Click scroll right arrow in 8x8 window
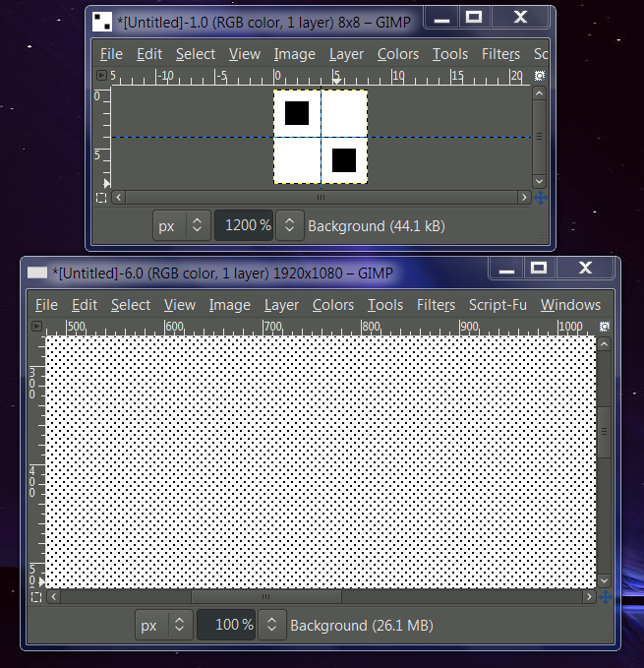Screen dimensions: 644x668 click(x=524, y=197)
